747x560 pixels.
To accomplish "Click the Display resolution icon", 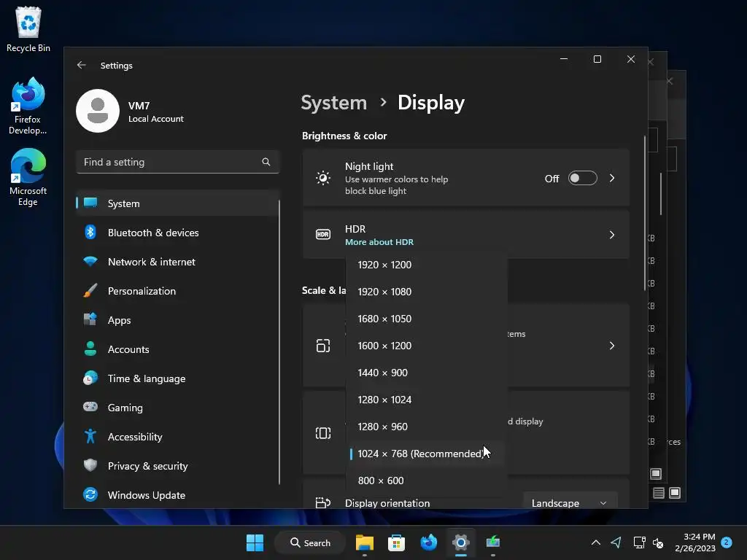I will (x=323, y=433).
